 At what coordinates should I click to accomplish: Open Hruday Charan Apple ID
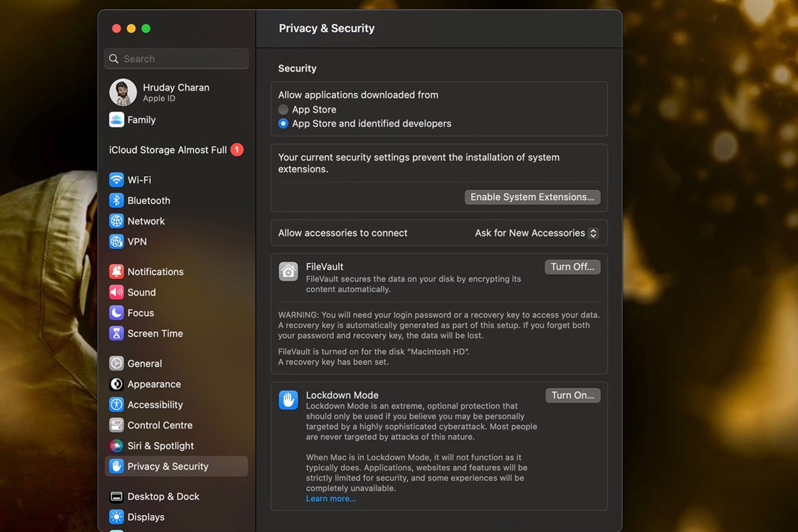pyautogui.click(x=176, y=92)
